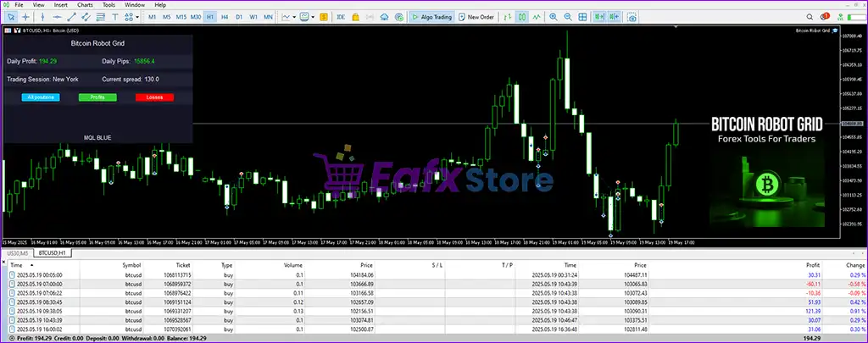Switch chart to W1 timeframe
The width and height of the screenshot is (868, 343).
point(253,17)
